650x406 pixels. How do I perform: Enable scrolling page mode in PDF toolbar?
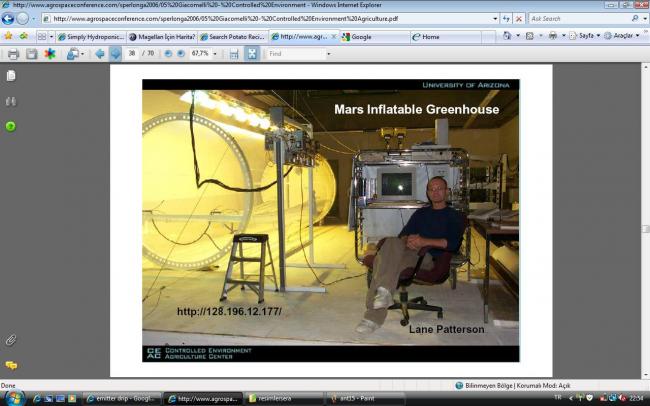(234, 54)
